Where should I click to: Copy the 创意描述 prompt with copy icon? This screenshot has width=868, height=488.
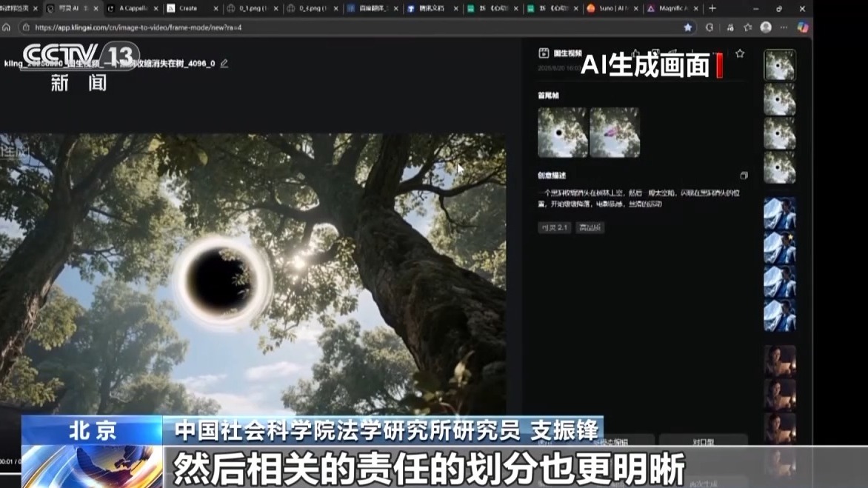pyautogui.click(x=744, y=176)
